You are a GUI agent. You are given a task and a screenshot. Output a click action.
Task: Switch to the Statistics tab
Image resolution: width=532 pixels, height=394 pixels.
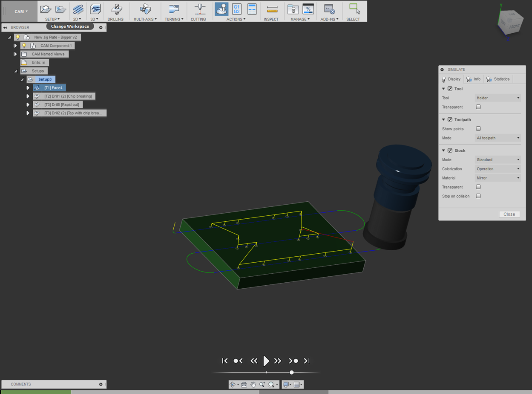point(498,79)
